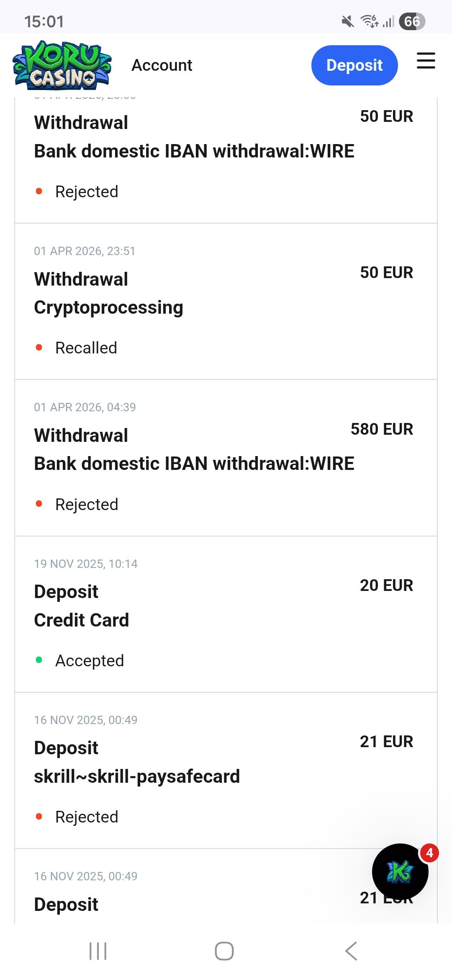Image resolution: width=452 pixels, height=980 pixels.
Task: Tap the Koru Casino logo
Action: (62, 65)
